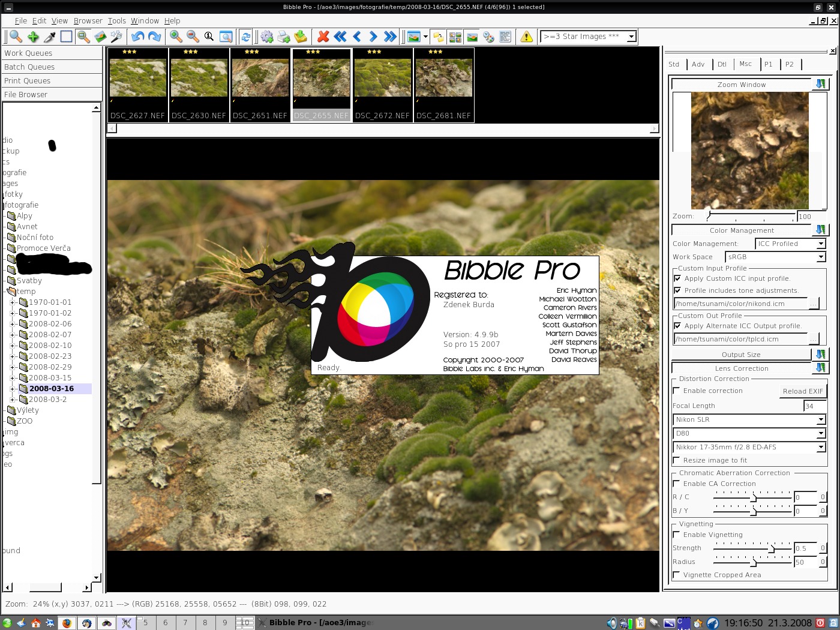Click the magic wand tool icon
Screen dimensions: 840x630
click(117, 37)
